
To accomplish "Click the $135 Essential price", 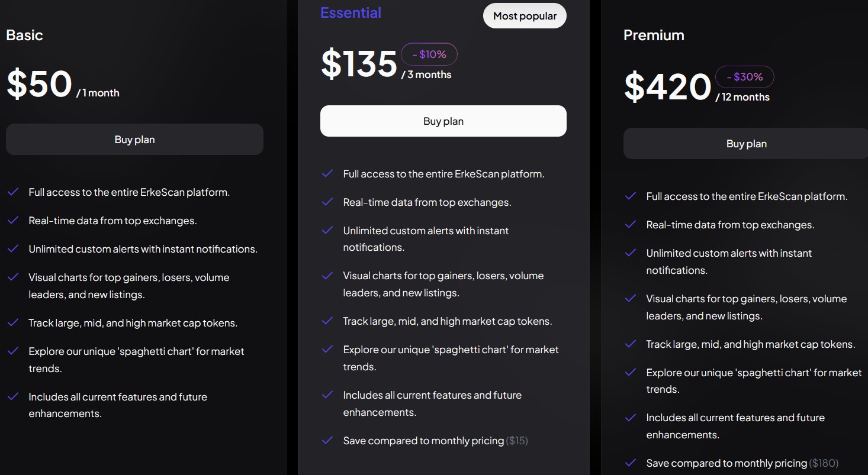I will pyautogui.click(x=359, y=64).
